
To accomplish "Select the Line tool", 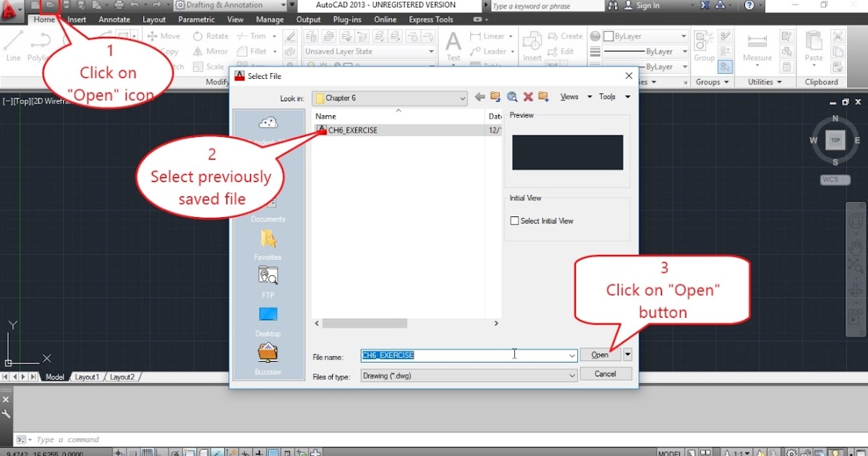I will [12, 43].
